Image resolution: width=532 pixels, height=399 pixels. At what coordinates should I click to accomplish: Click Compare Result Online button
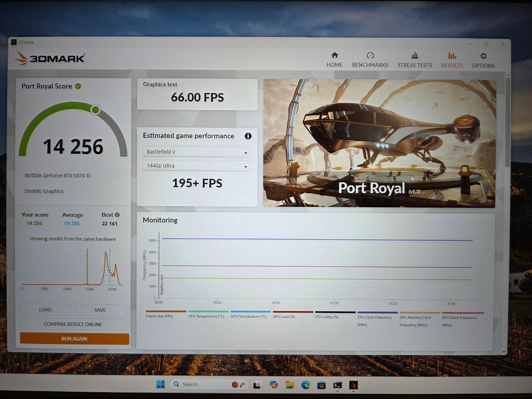pos(73,324)
